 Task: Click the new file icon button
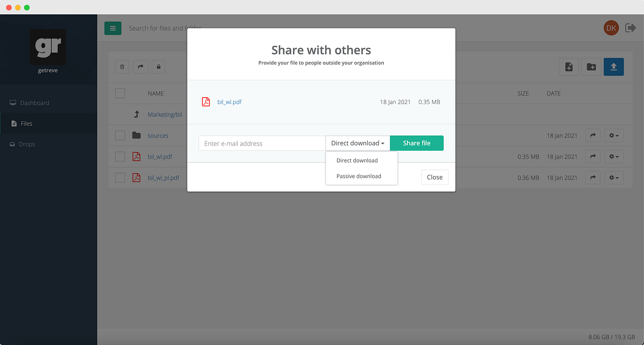coord(569,67)
